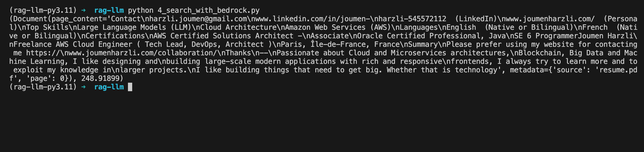Click the blinking cursor block at the prompt

(x=130, y=87)
